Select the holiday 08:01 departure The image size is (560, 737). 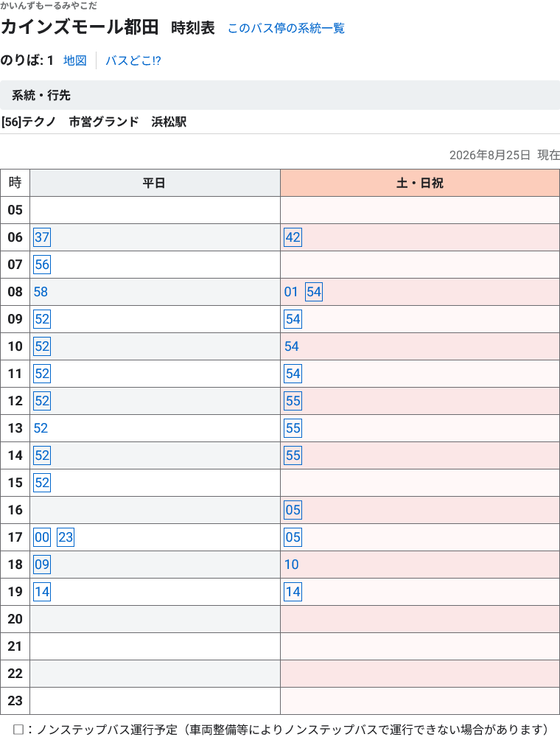point(291,292)
